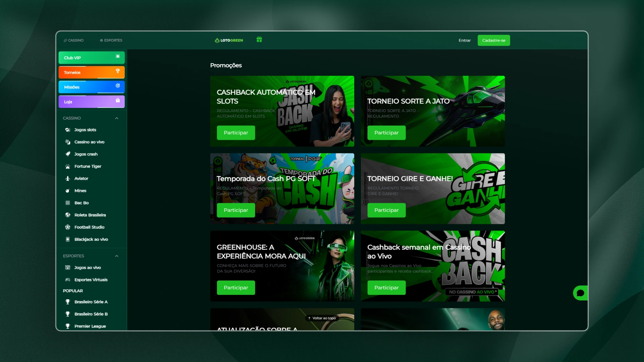Image resolution: width=644 pixels, height=362 pixels.
Task: Open the Missões menu item
Action: tap(92, 87)
